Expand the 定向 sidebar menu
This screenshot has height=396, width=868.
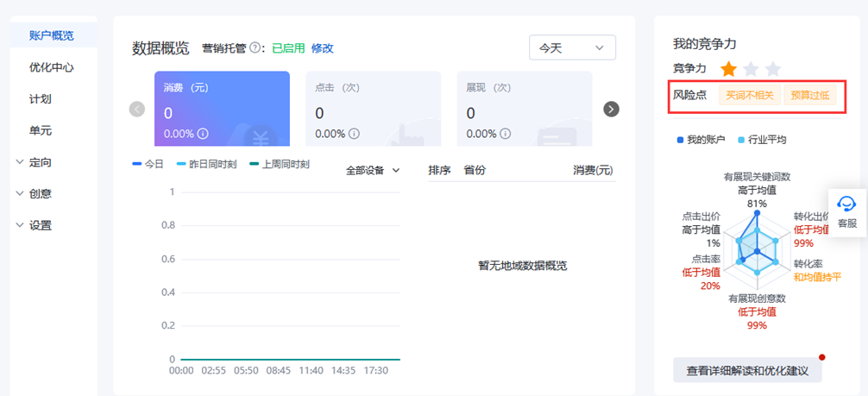(35, 162)
